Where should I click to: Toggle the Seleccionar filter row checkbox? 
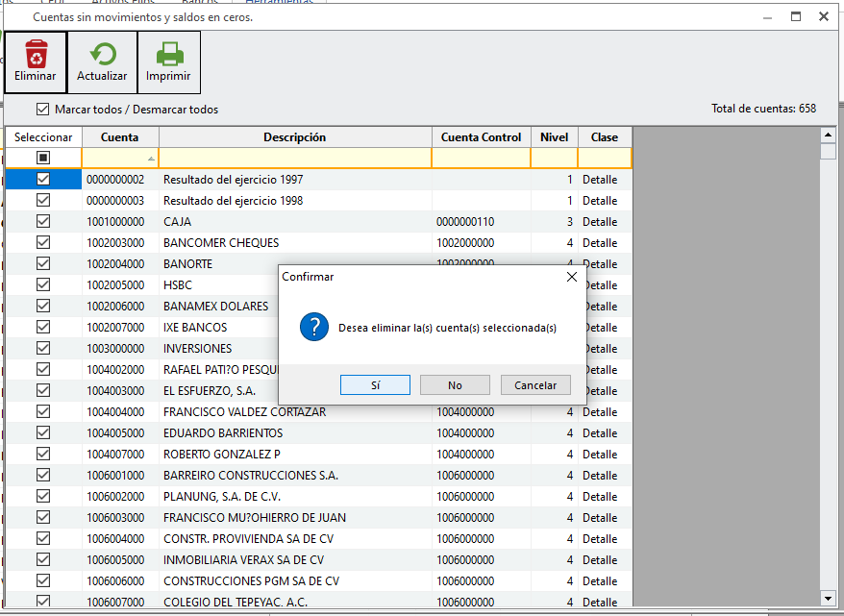[43, 158]
